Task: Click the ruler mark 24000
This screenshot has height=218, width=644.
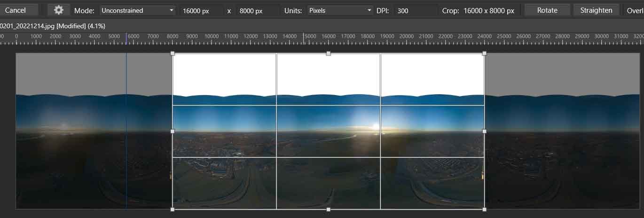Action: [484, 36]
